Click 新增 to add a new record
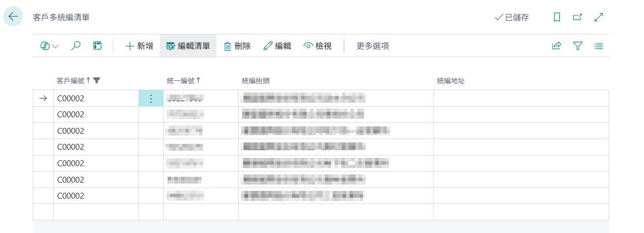Viewport: 644px width, 233px height. pyautogui.click(x=139, y=46)
